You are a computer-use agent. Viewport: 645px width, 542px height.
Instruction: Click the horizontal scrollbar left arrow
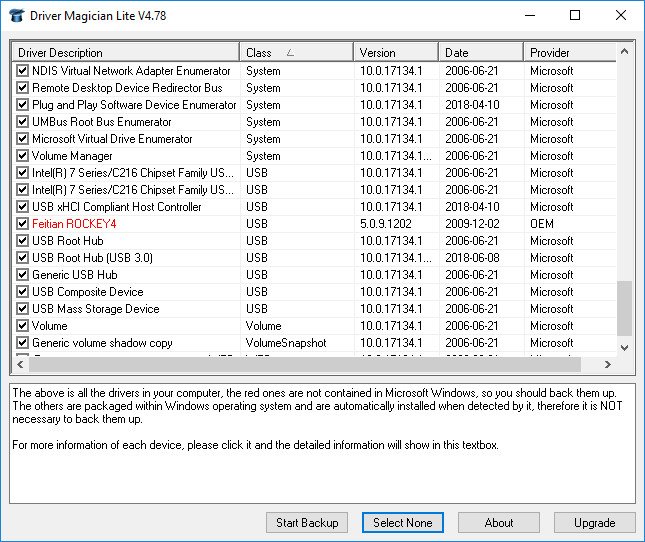coord(19,365)
